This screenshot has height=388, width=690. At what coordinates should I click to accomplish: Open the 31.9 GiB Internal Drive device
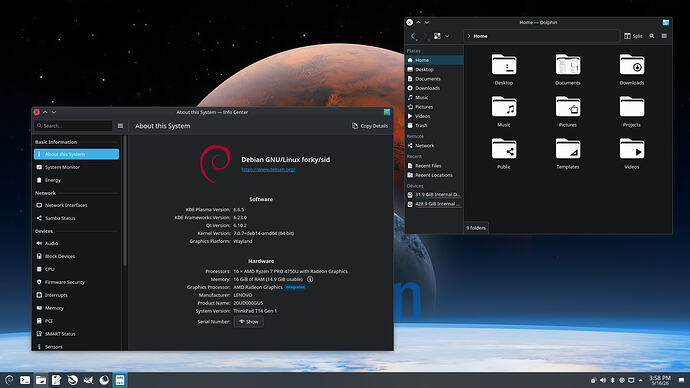tap(434, 194)
